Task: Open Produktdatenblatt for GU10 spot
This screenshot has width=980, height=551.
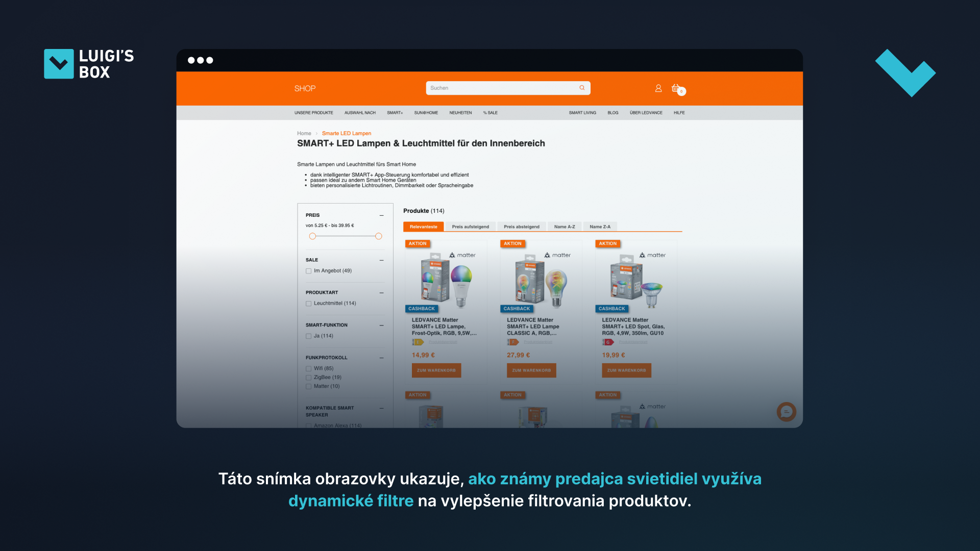Action: 633,342
